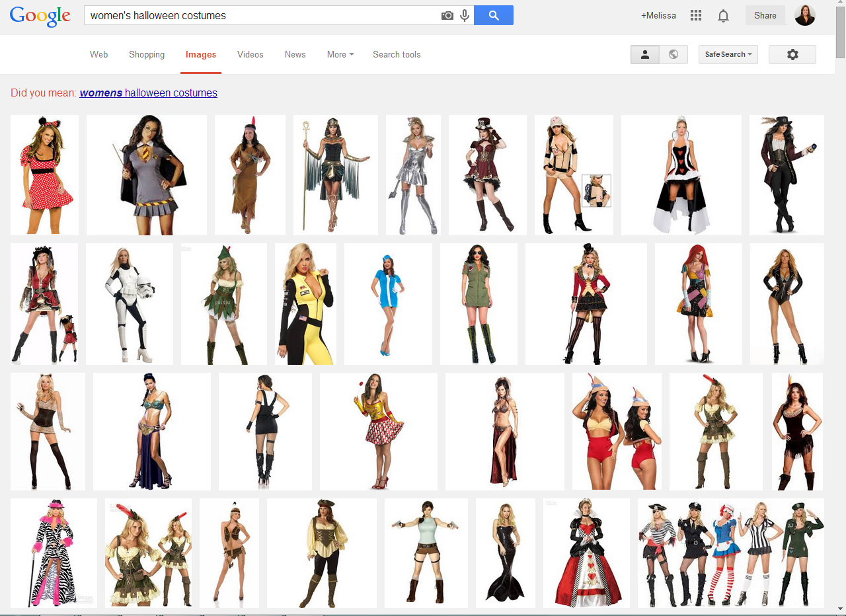Open the white stormtrooper costume thumbnail
The image size is (846, 616).
pyautogui.click(x=130, y=304)
